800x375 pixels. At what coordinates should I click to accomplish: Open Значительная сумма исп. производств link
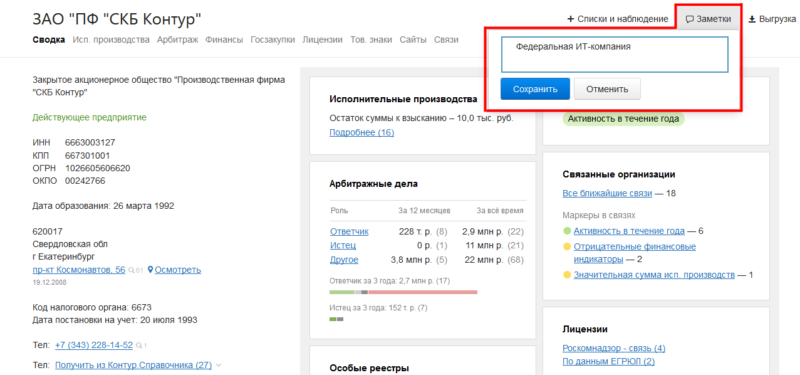point(654,275)
